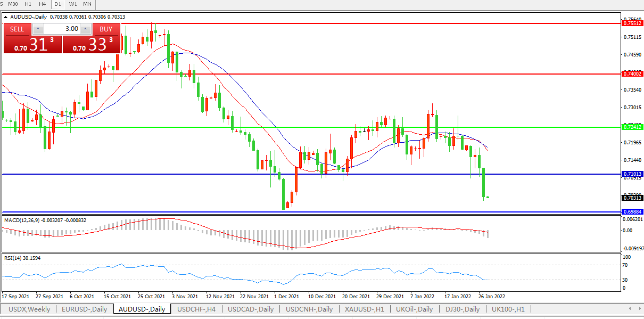Open the USDX,Weekly chart tab
The image size is (644, 319).
pos(29,309)
